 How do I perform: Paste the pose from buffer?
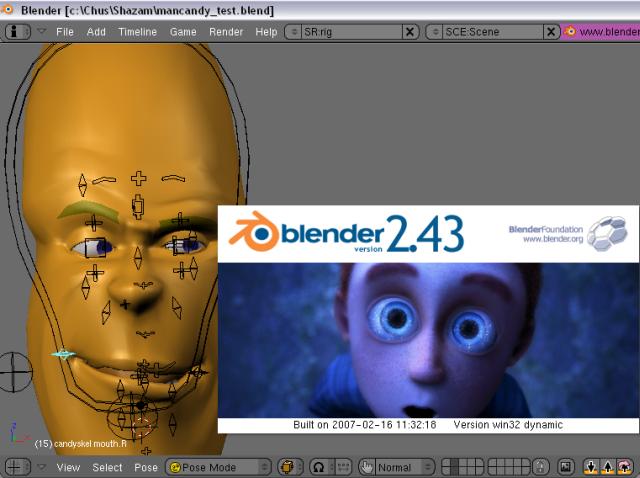tap(608, 467)
